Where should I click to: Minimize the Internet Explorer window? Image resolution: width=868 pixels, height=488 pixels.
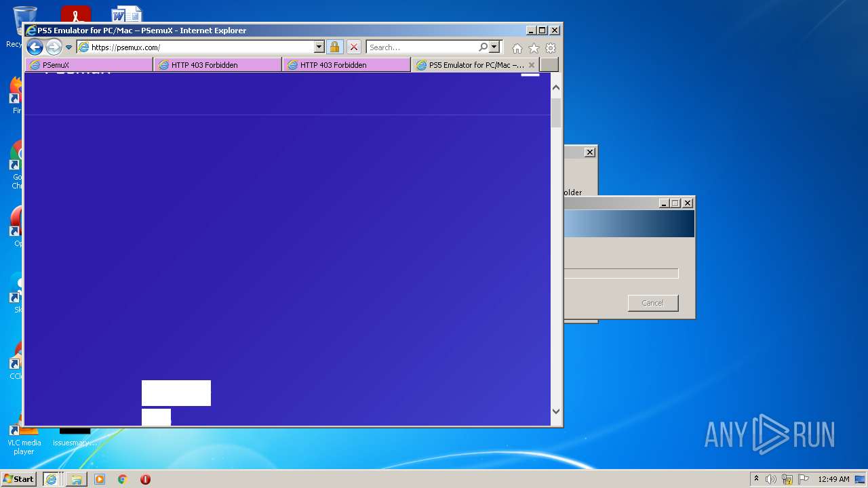[531, 30]
